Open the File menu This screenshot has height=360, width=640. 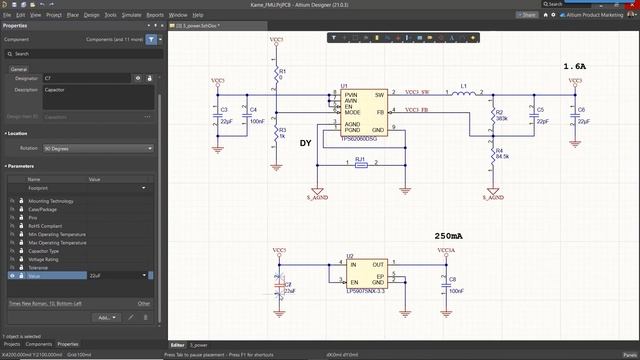point(7,15)
